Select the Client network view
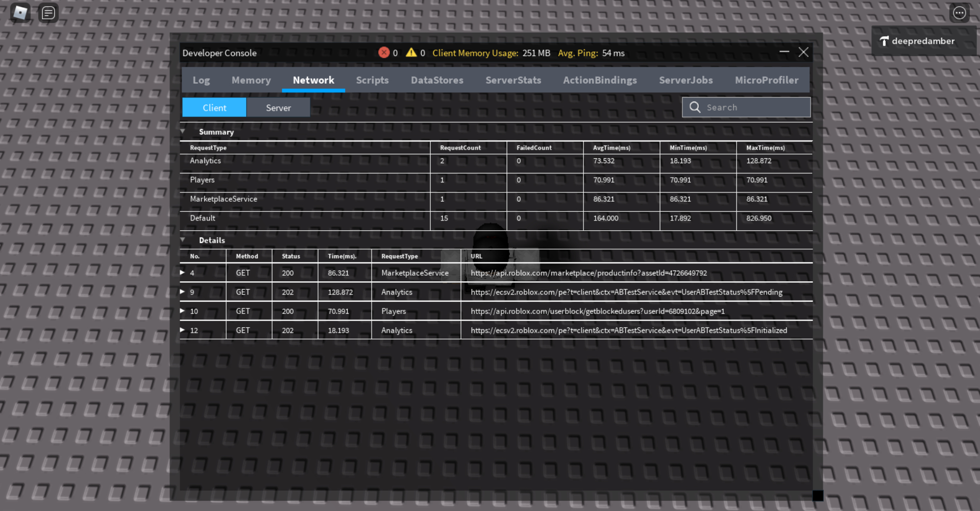The image size is (980, 511). point(214,107)
